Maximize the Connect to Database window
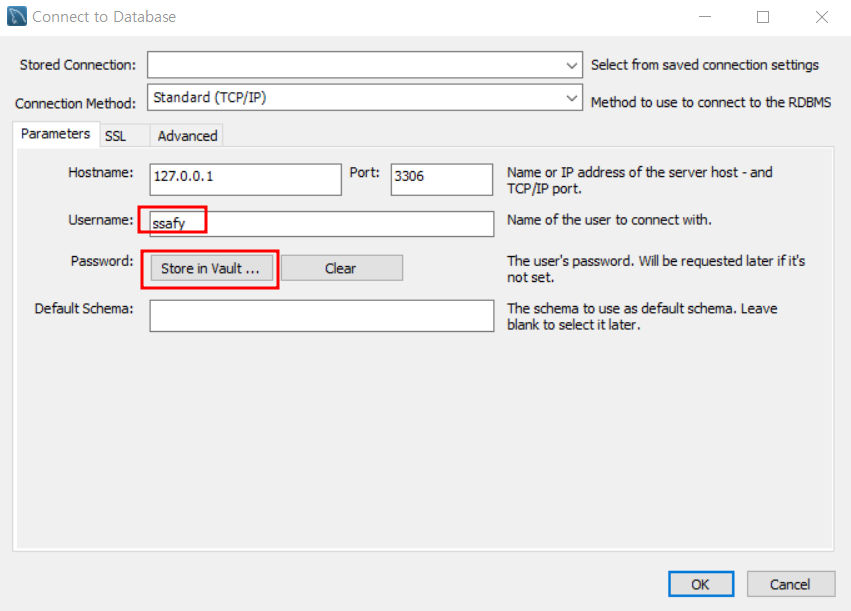 [763, 17]
